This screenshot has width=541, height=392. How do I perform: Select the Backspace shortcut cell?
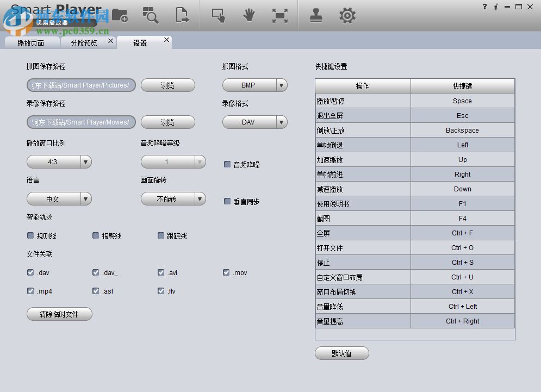[462, 130]
